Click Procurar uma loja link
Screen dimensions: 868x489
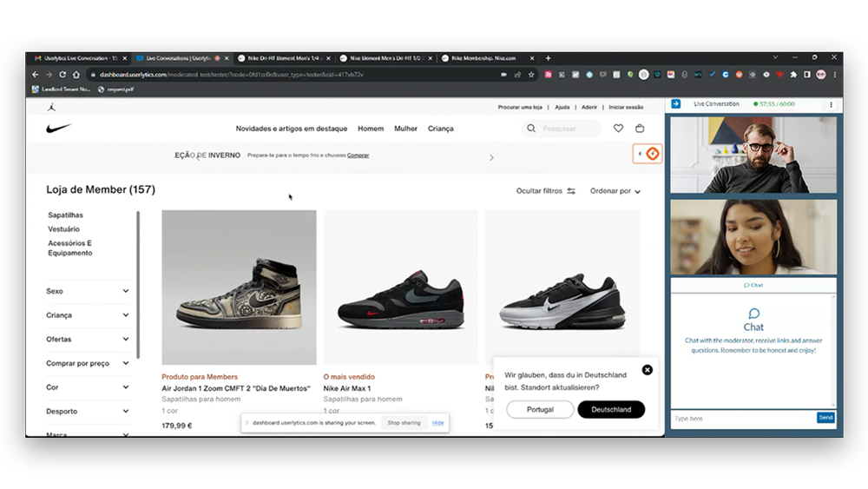click(520, 108)
